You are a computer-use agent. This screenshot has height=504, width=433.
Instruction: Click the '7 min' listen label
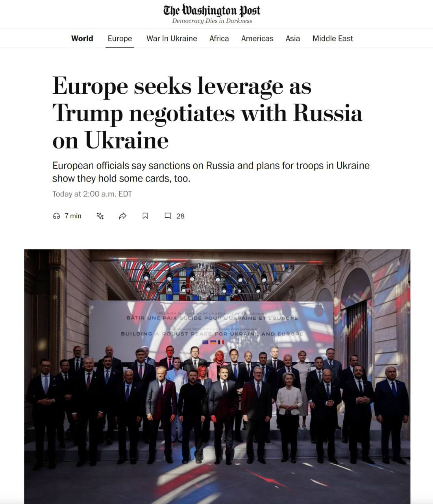[x=73, y=216]
